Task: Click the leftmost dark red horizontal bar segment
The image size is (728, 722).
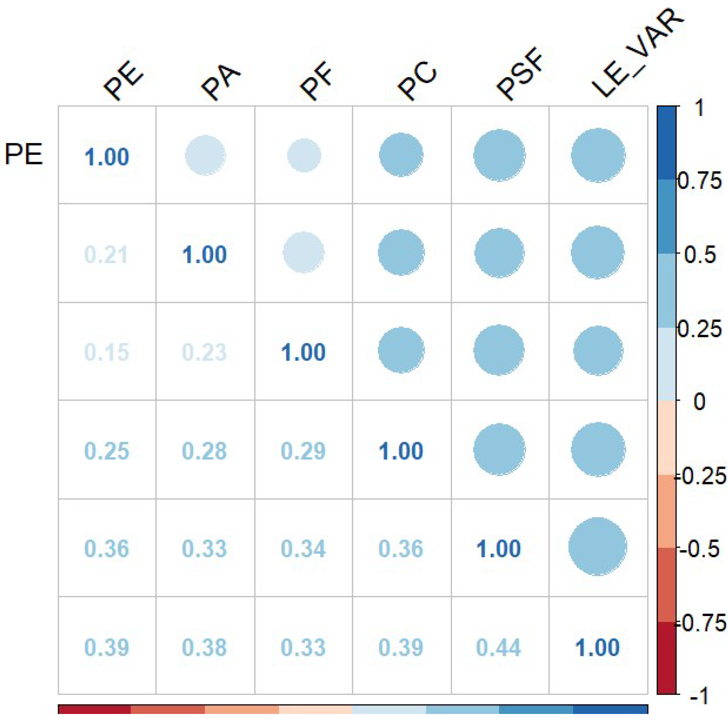Action: coord(94,709)
